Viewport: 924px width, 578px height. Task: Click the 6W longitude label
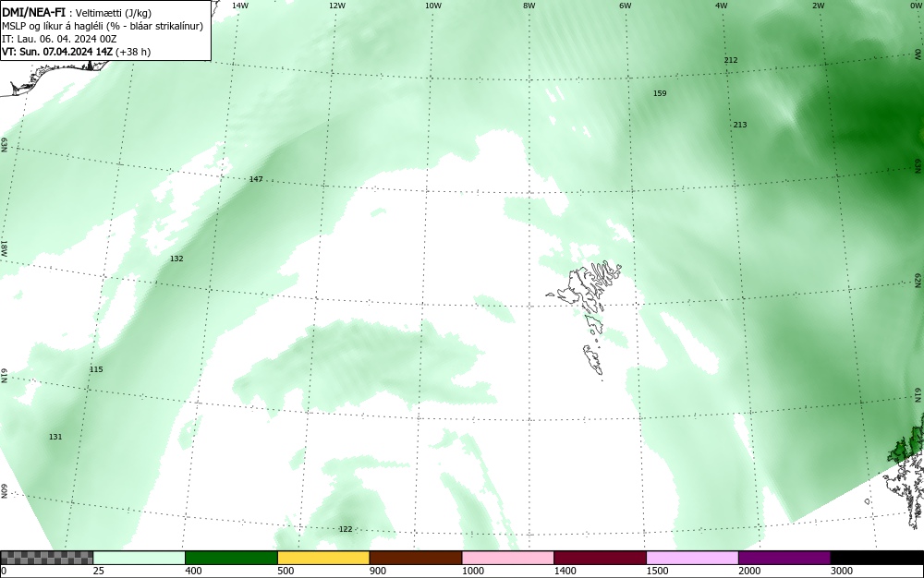tap(626, 6)
